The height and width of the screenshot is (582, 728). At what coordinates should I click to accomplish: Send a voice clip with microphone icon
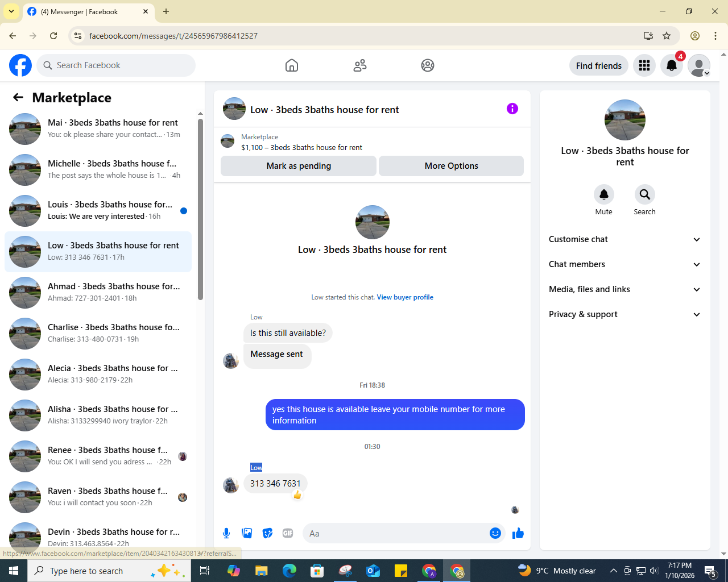(226, 533)
